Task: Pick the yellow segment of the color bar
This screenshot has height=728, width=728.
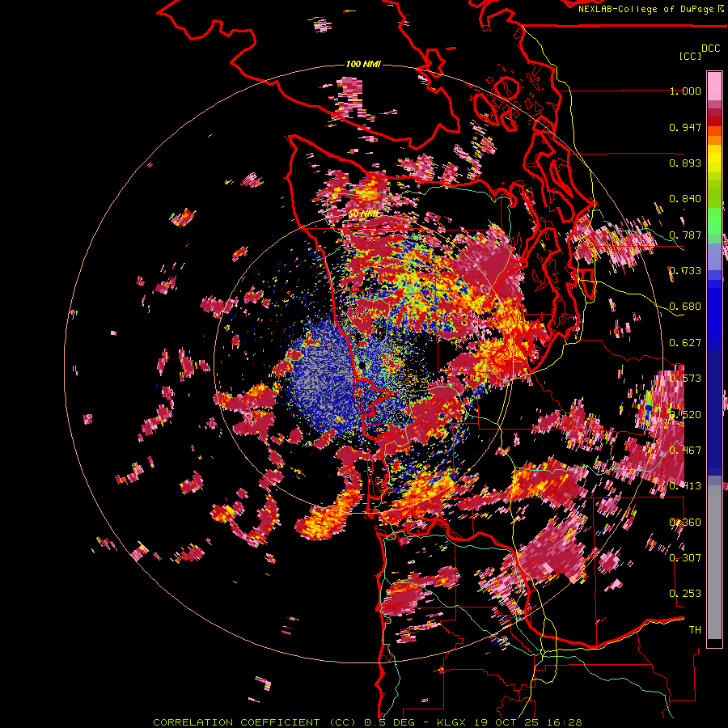Action: point(714,159)
